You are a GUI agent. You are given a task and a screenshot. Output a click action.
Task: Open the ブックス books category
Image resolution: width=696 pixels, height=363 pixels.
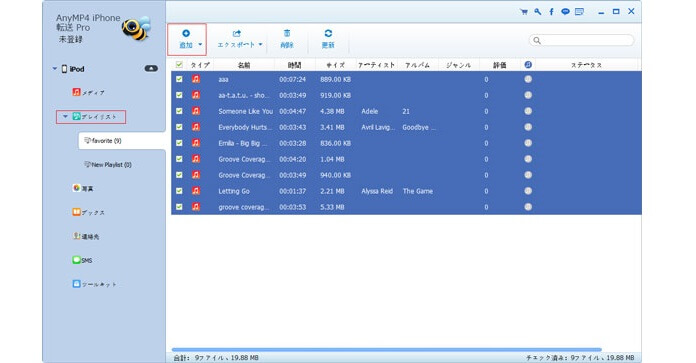pos(88,213)
